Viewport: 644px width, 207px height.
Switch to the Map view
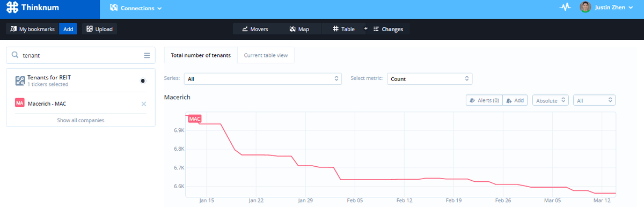pyautogui.click(x=299, y=29)
